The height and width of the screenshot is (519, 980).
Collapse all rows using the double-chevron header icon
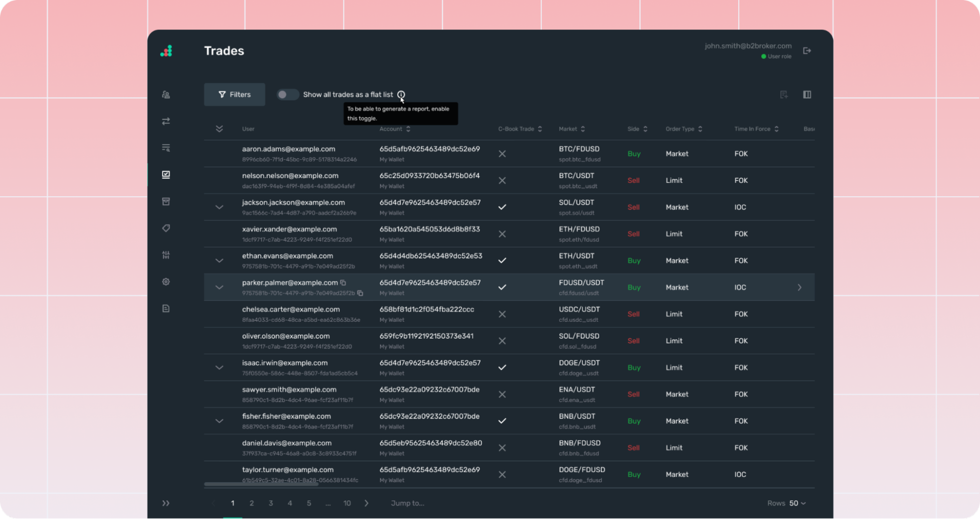(220, 129)
